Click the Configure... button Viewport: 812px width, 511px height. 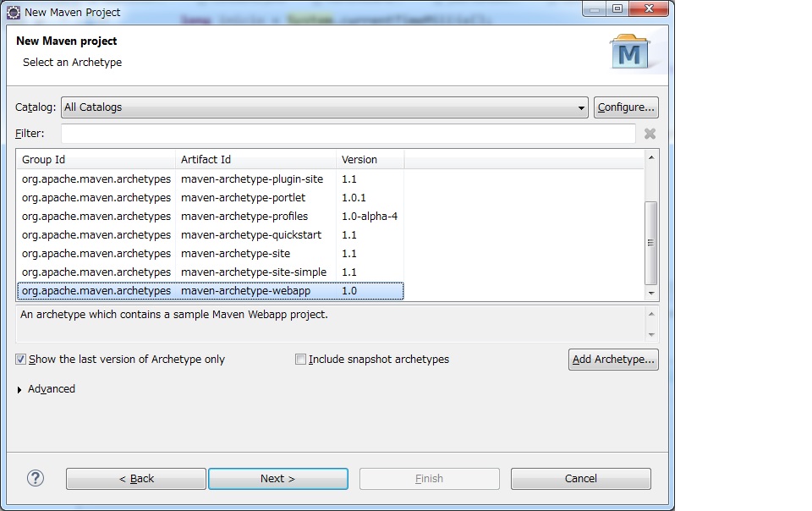click(626, 107)
